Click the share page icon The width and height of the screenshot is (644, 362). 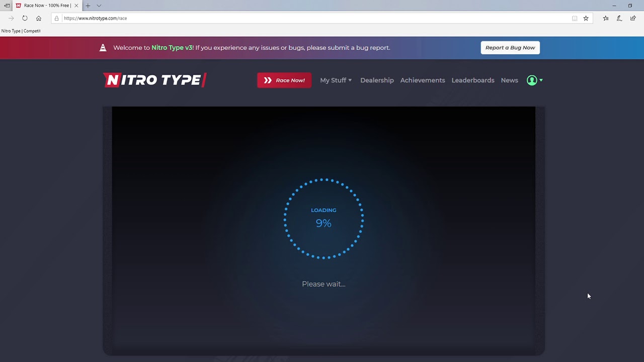[633, 18]
